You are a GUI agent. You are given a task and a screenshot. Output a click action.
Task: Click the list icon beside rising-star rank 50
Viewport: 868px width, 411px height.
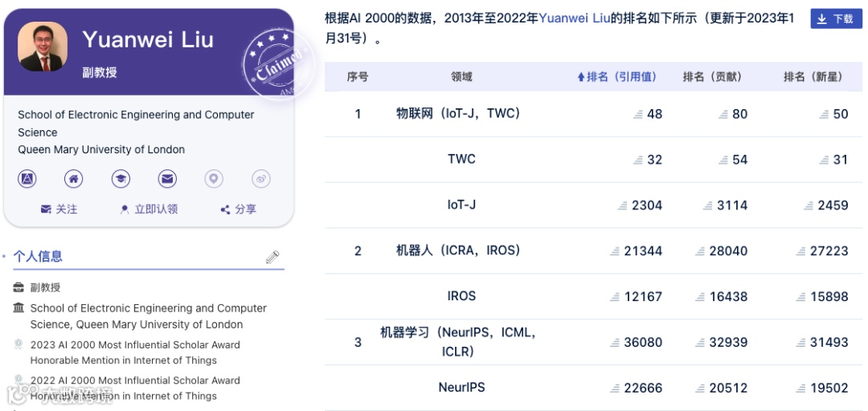point(825,114)
